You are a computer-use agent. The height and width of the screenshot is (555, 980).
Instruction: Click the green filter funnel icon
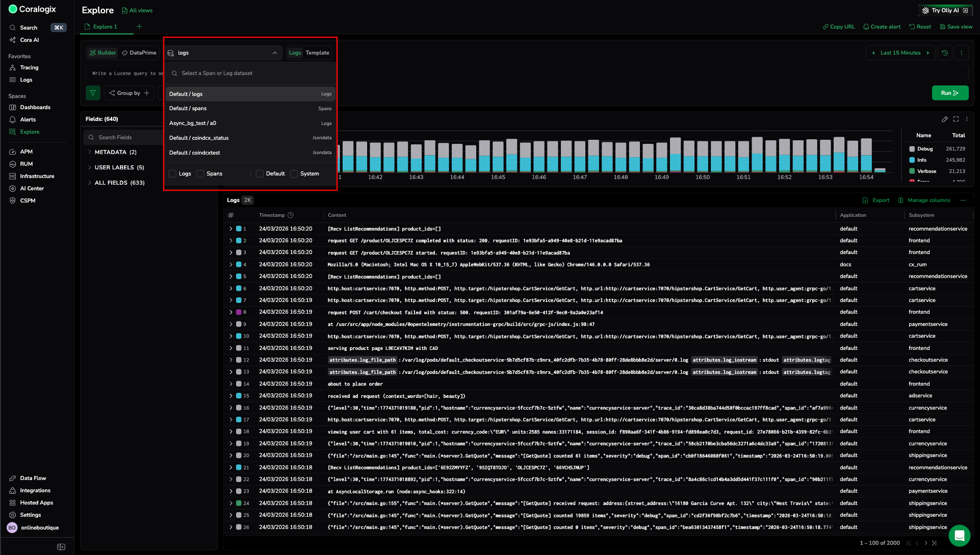[93, 93]
